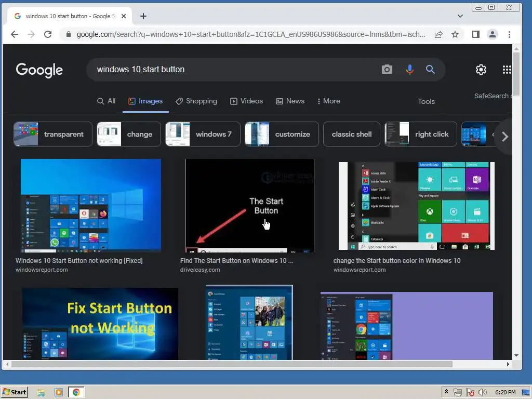This screenshot has width=532, height=399.
Task: Click the SafeSearch setting label
Action: click(x=493, y=96)
